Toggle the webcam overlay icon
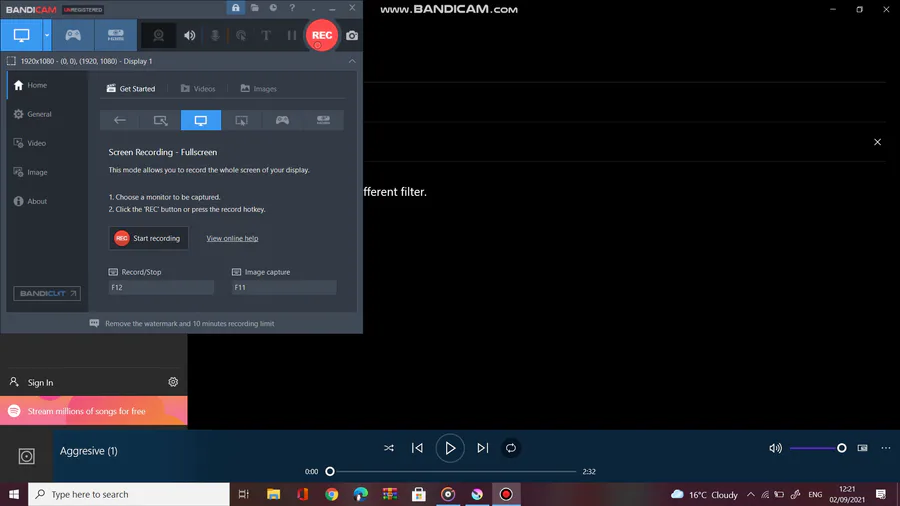Image resolution: width=900 pixels, height=506 pixels. [x=158, y=35]
